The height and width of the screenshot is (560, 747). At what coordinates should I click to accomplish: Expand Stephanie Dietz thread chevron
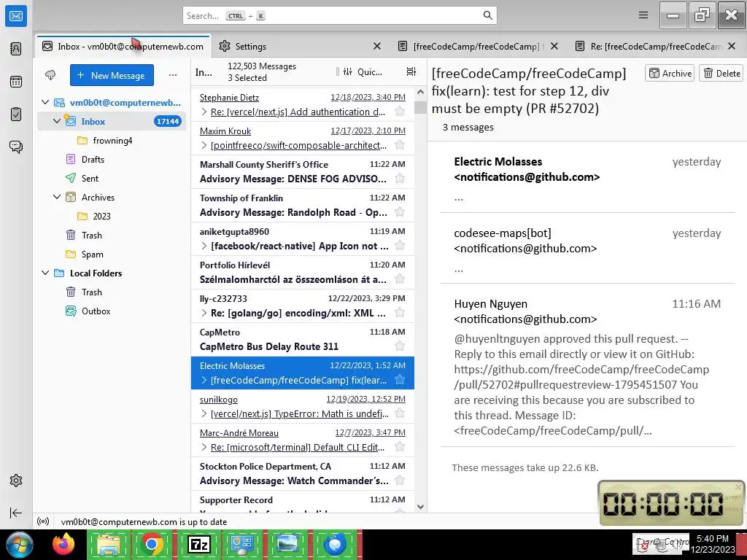point(204,112)
